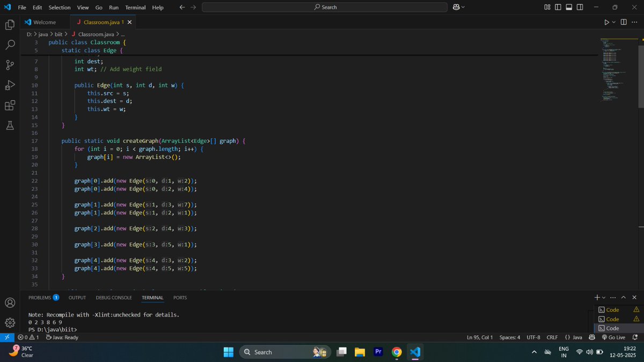The height and width of the screenshot is (362, 644).
Task: Close the Classroom.java tab
Action: point(129,22)
